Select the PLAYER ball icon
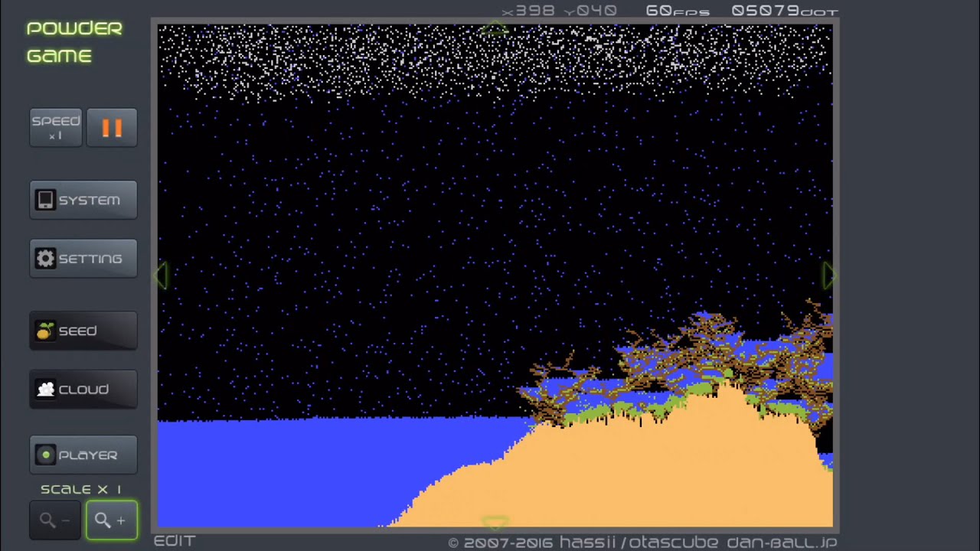The image size is (980, 551). click(x=45, y=455)
